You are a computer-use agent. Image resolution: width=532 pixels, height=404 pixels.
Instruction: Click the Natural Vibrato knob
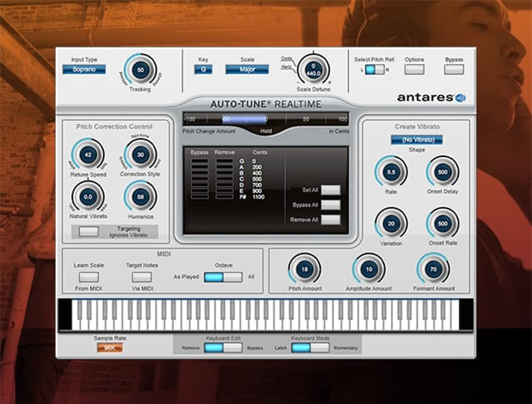[x=88, y=197]
